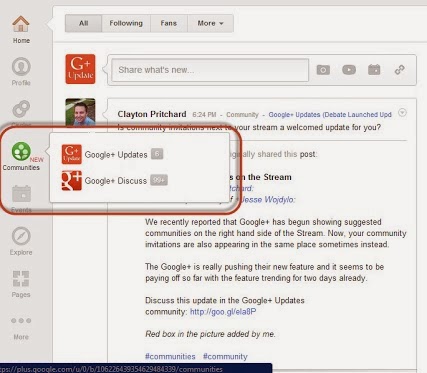Click the 99+ badge for Google+ Discuss

(x=159, y=180)
